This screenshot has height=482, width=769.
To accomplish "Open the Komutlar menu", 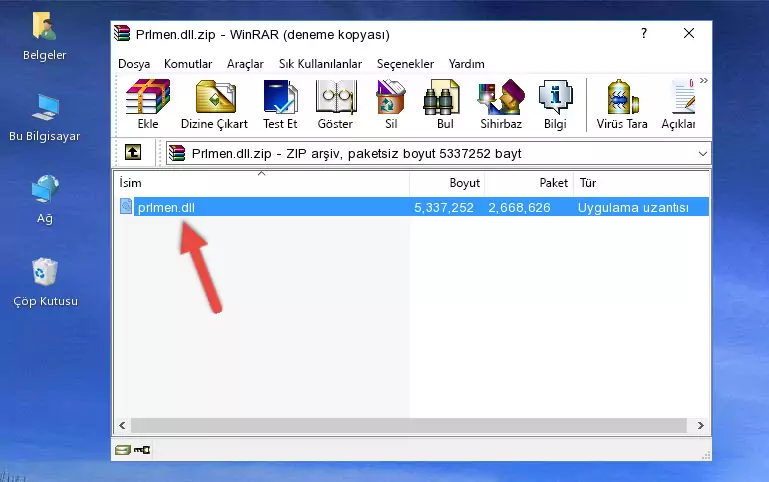I will coord(188,64).
